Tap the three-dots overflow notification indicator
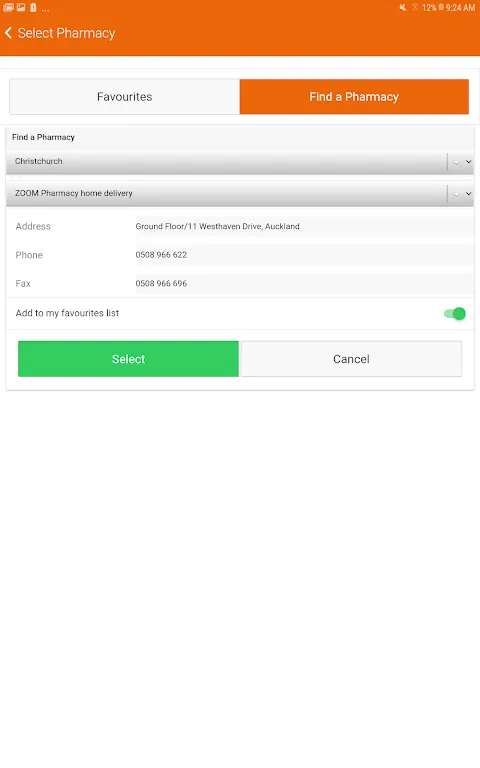Viewport: 480px width, 768px height. pyautogui.click(x=45, y=9)
